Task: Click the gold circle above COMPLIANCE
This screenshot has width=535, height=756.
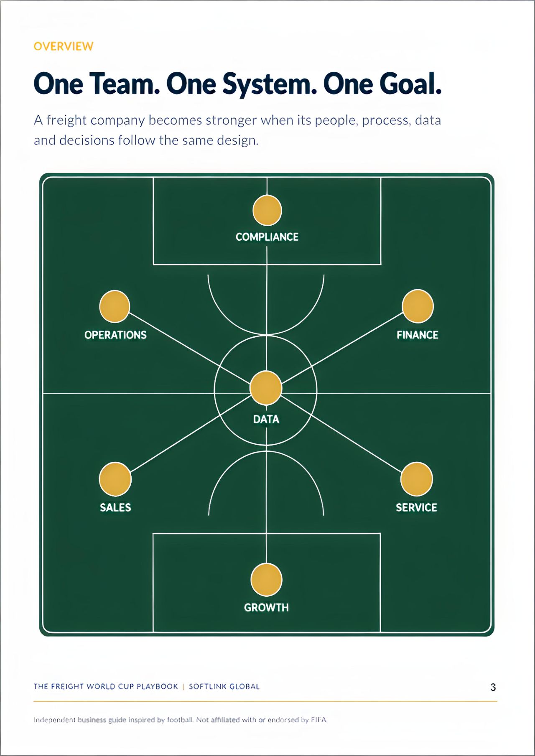Action: point(267,210)
